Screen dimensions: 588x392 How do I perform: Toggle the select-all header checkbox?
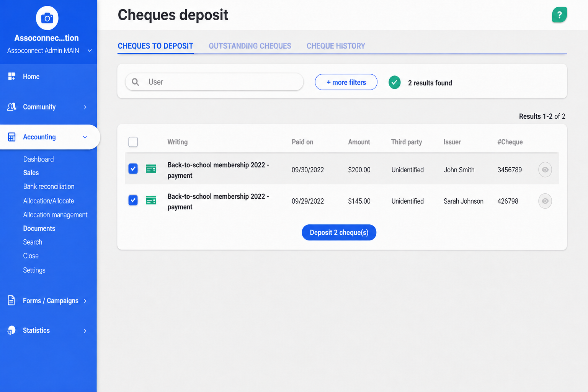[x=133, y=142]
